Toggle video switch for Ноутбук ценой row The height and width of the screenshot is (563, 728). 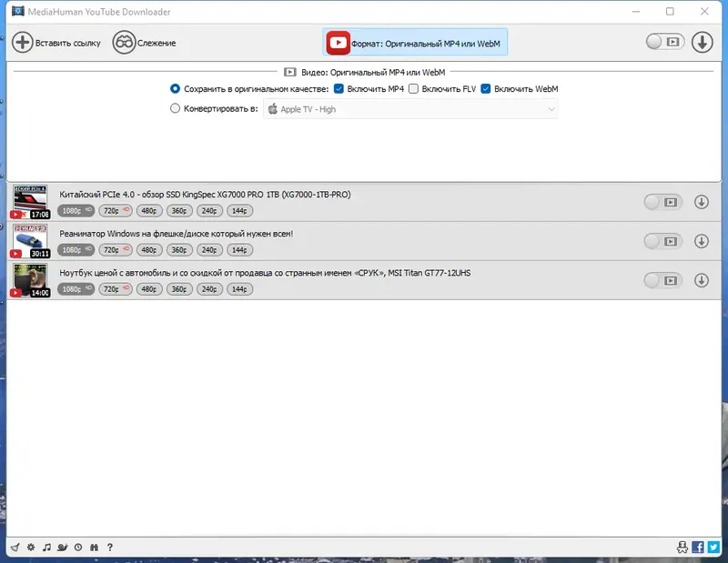point(663,280)
